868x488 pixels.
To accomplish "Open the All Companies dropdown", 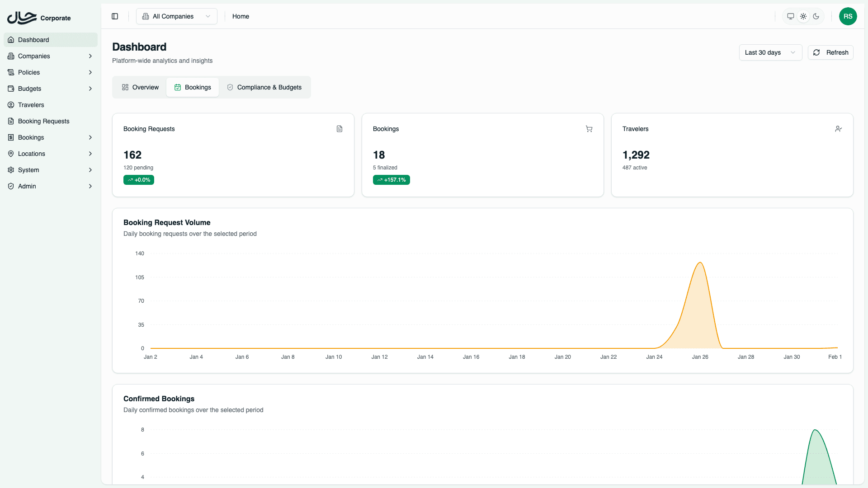I will tap(176, 16).
